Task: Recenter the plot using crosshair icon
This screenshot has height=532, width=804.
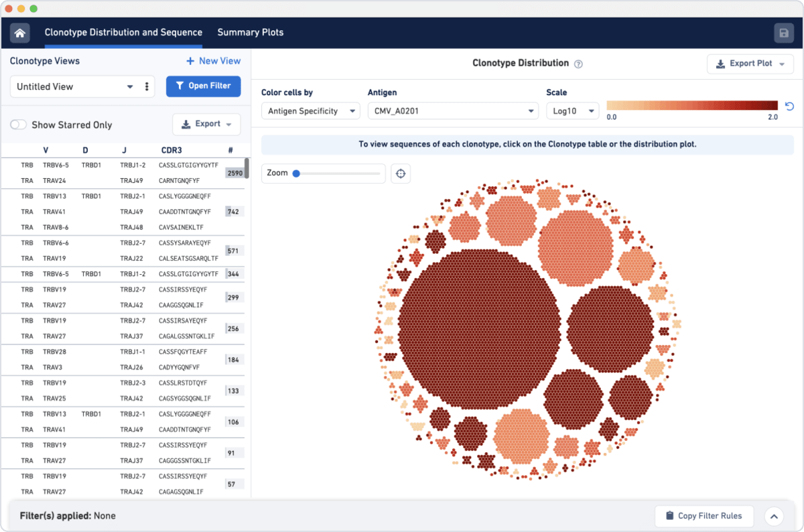Action: [401, 174]
